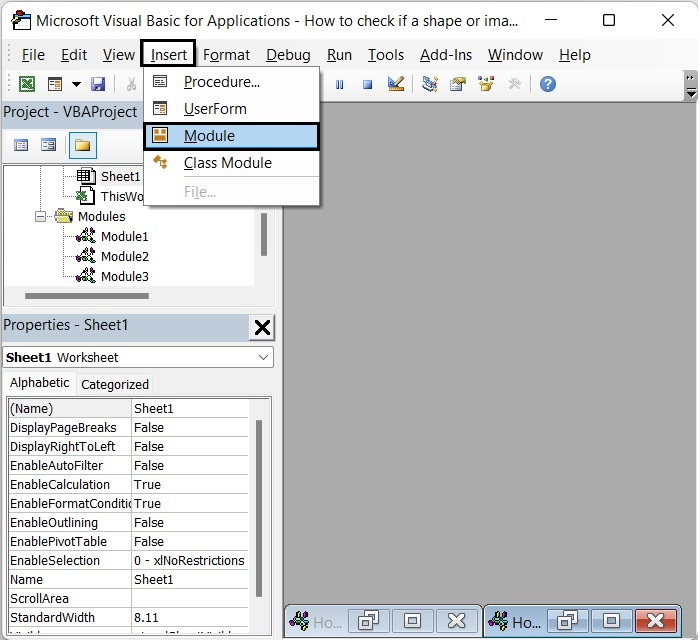Click the (Name) property value Sheet1

point(190,409)
